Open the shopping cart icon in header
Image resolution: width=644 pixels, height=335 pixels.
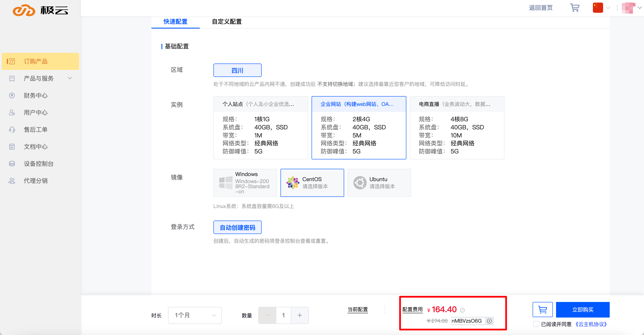tap(575, 8)
